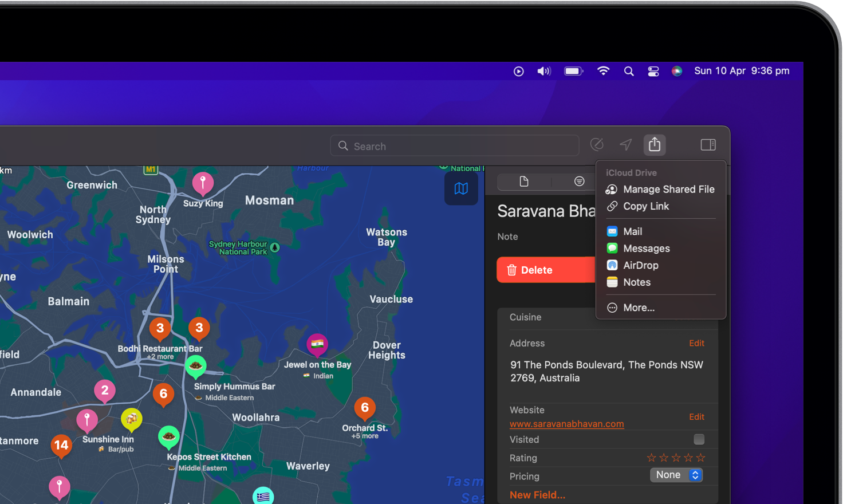843x504 pixels.
Task: Set rating to three stars
Action: pyautogui.click(x=676, y=458)
